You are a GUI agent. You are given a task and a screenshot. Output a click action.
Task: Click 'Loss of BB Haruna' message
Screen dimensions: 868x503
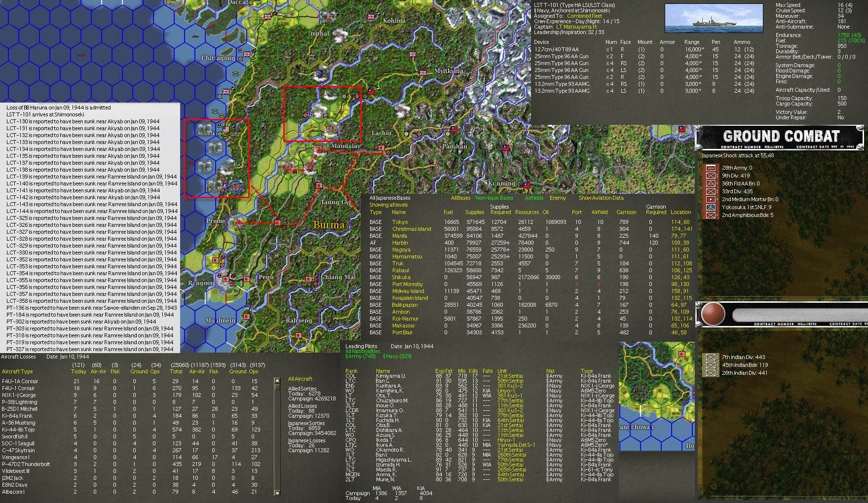(59, 108)
